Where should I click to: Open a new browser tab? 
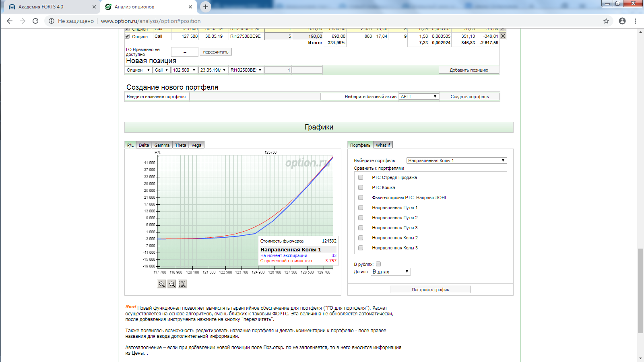point(206,7)
